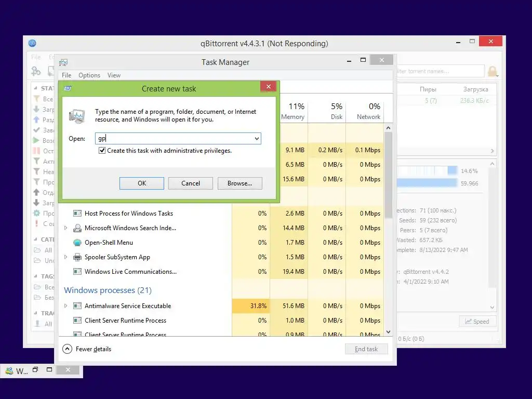Select All under CATEGORIES in qBittorrent
Viewport: 532px width, 399px height.
pos(44,250)
